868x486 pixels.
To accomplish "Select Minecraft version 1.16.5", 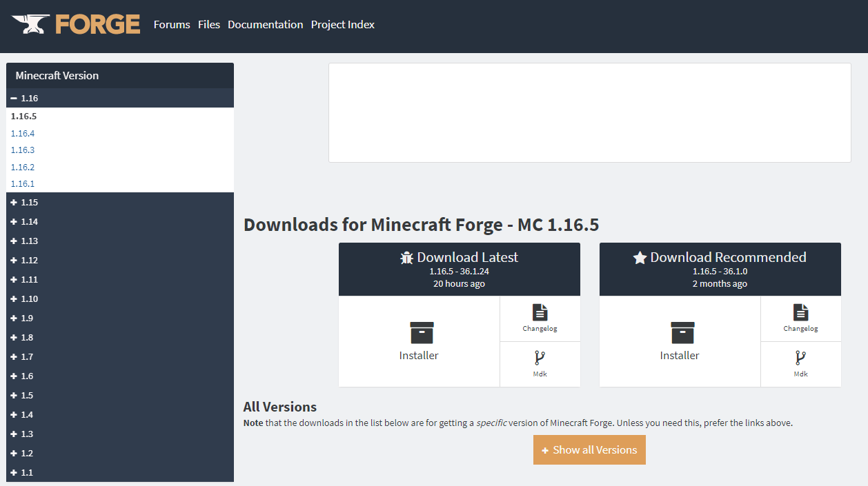I will click(x=23, y=117).
